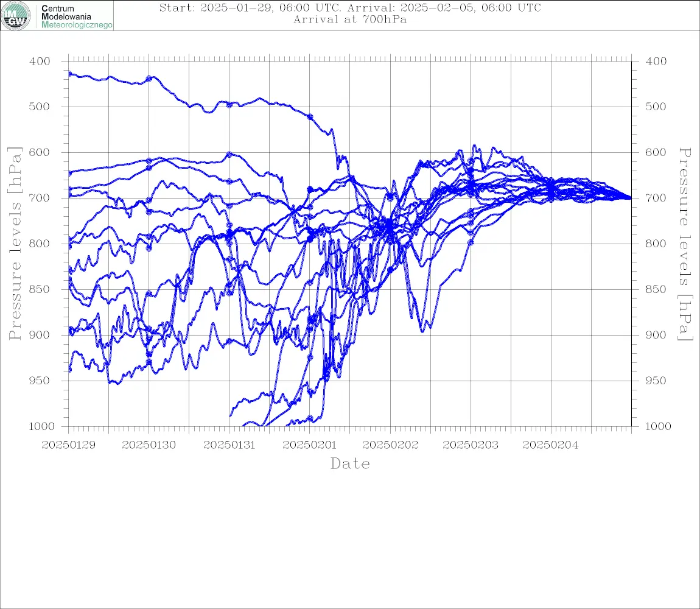Click the IMGW round logo icon
Image resolution: width=700 pixels, height=609 pixels.
(16, 16)
